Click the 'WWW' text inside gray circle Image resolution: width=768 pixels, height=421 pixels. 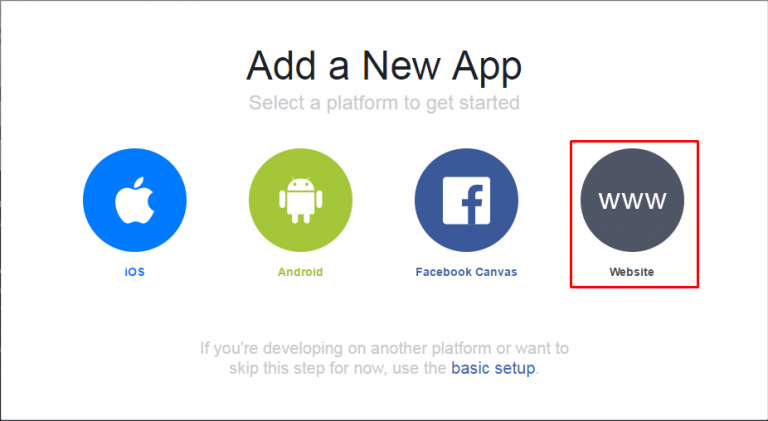coord(632,201)
